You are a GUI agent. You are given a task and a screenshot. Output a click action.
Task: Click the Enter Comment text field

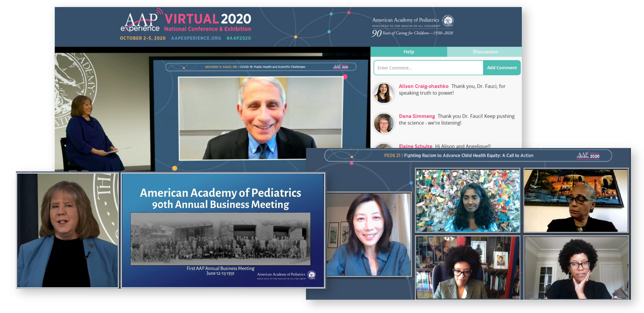pyautogui.click(x=428, y=68)
